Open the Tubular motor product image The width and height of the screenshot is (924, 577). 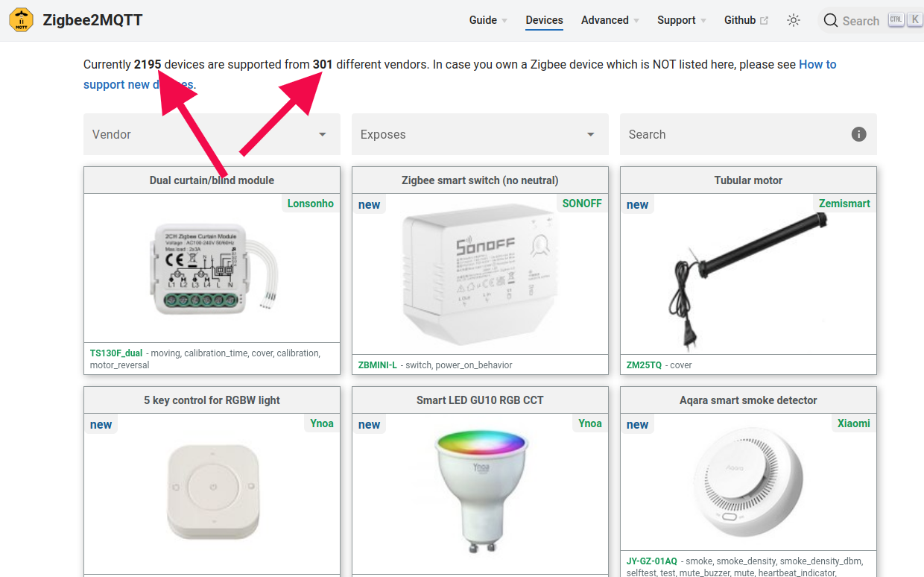pos(748,281)
